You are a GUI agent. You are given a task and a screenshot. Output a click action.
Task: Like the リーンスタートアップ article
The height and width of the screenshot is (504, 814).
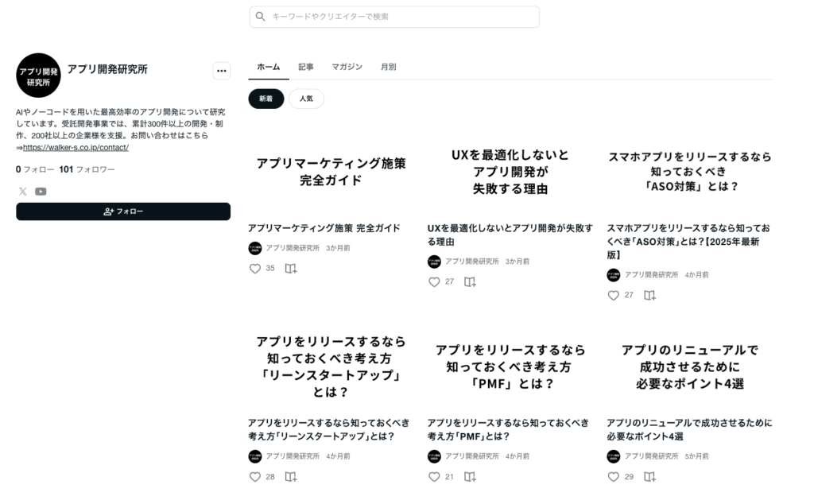point(255,477)
